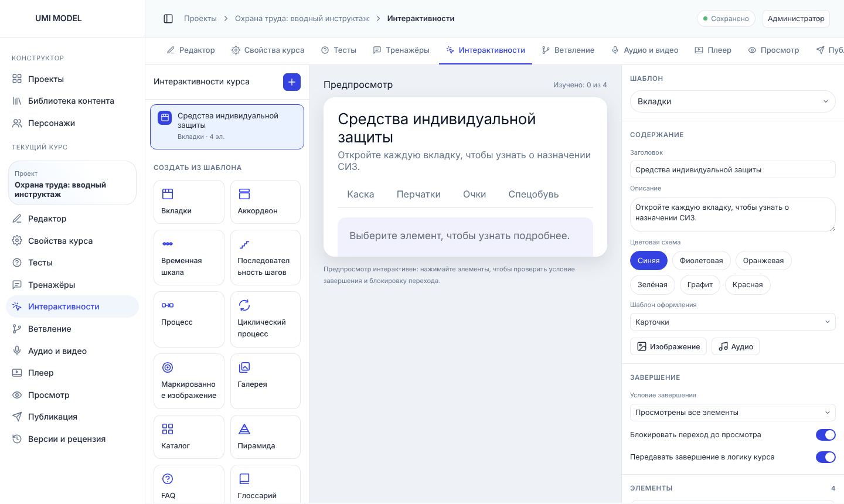Select the Зелёная color scheme
This screenshot has height=504, width=844.
click(x=652, y=285)
